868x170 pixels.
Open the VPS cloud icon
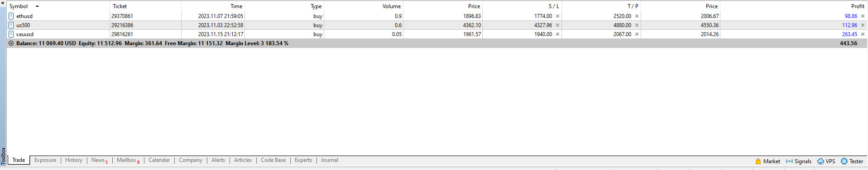(820, 161)
